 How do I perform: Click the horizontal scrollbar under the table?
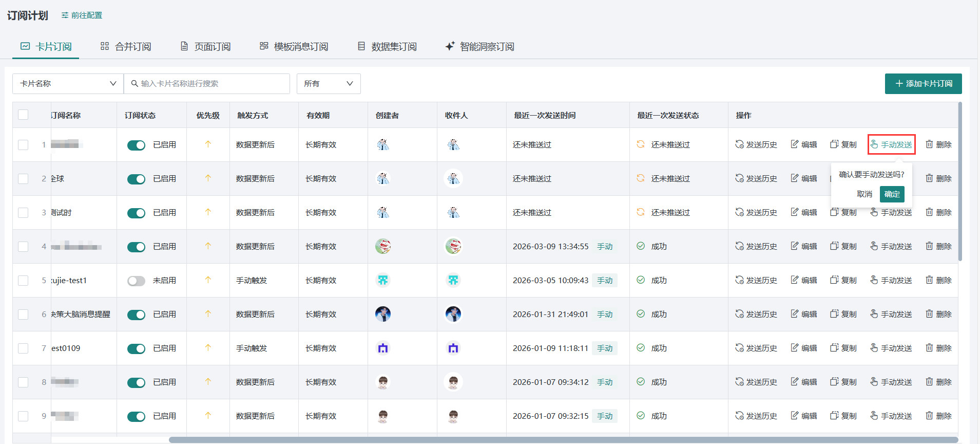coord(563,440)
